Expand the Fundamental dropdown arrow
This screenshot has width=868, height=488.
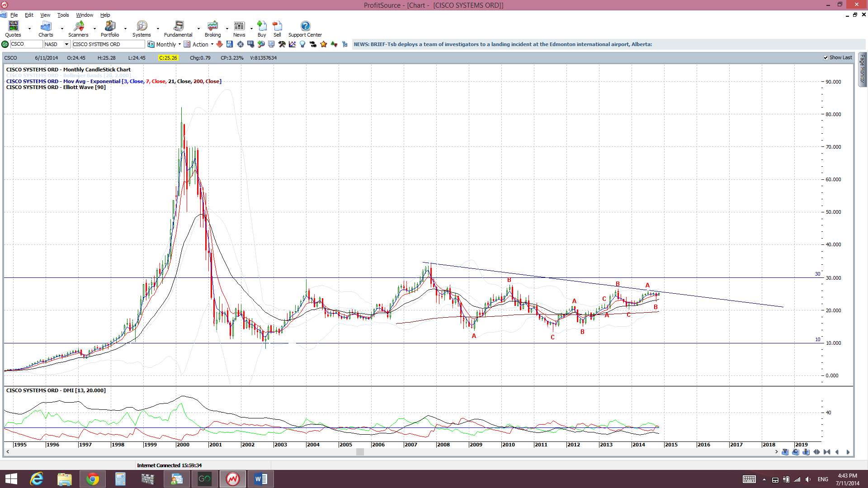point(198,29)
